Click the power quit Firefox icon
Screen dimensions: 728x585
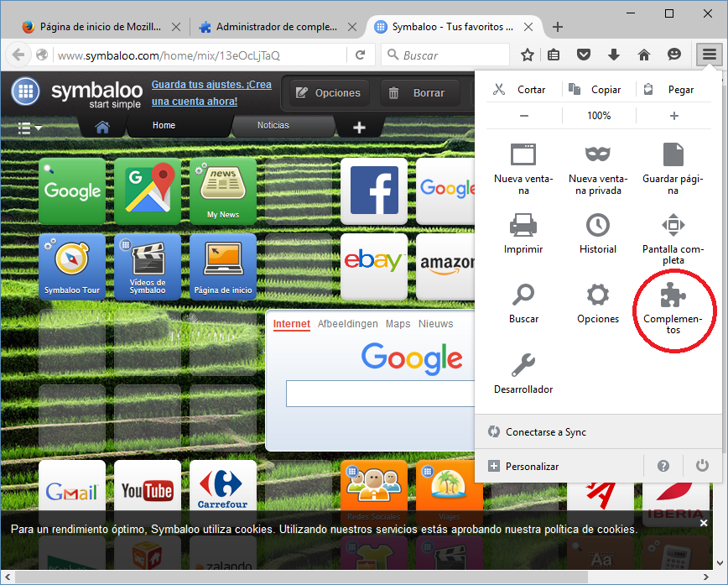[x=702, y=466]
